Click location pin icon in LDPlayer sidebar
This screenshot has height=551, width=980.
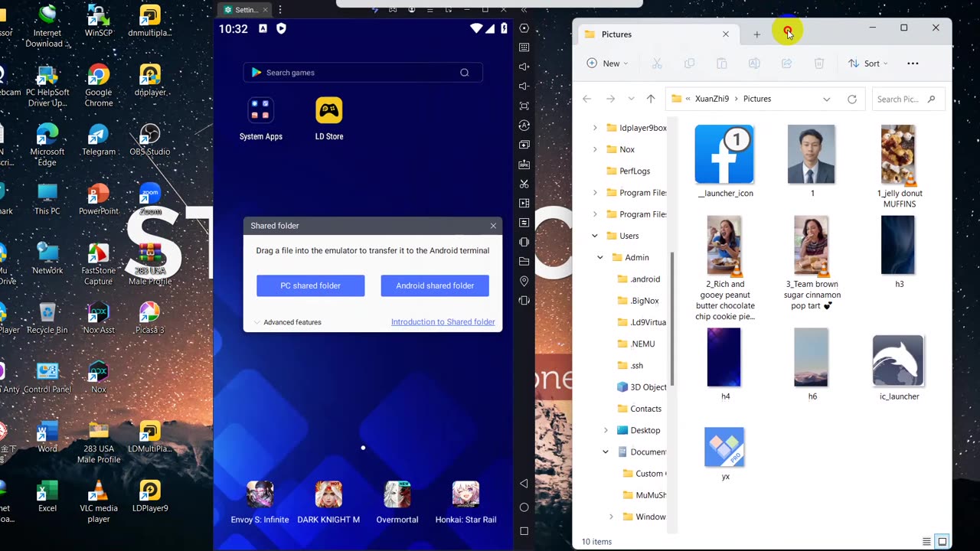524,281
